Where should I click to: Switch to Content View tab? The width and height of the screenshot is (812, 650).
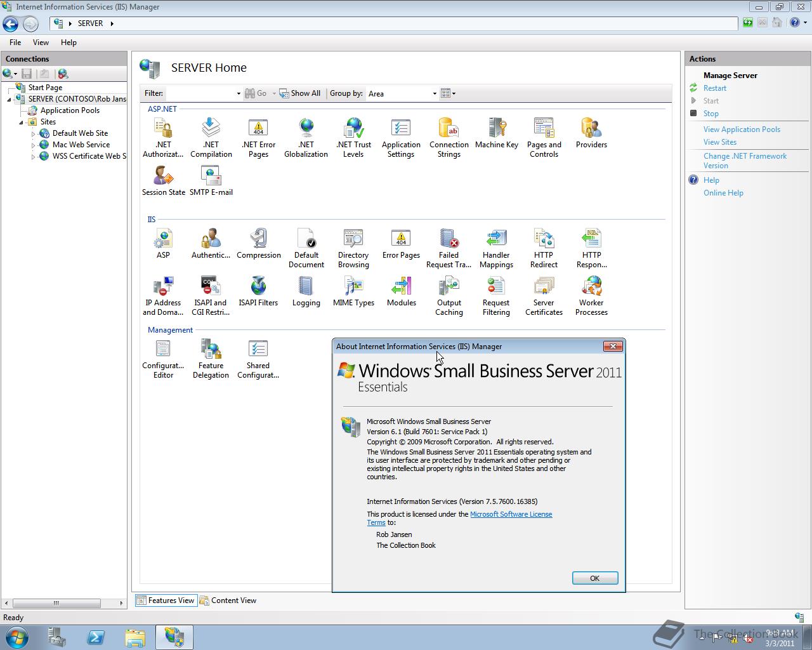click(x=228, y=600)
